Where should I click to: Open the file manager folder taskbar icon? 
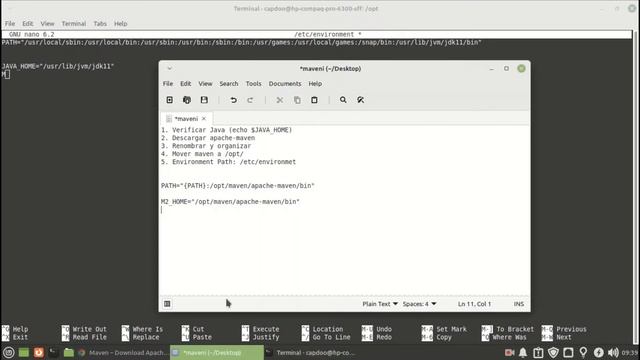coord(69,352)
